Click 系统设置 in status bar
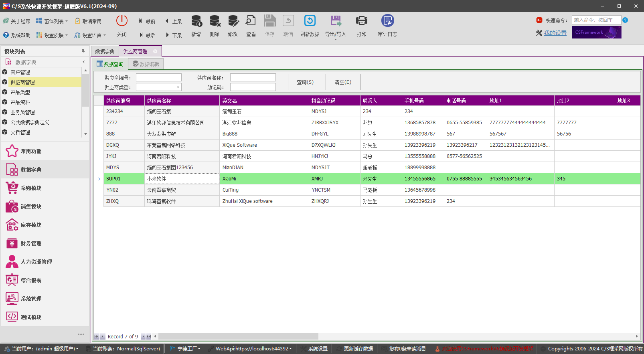Viewport: 644px width, 354px height. point(314,349)
